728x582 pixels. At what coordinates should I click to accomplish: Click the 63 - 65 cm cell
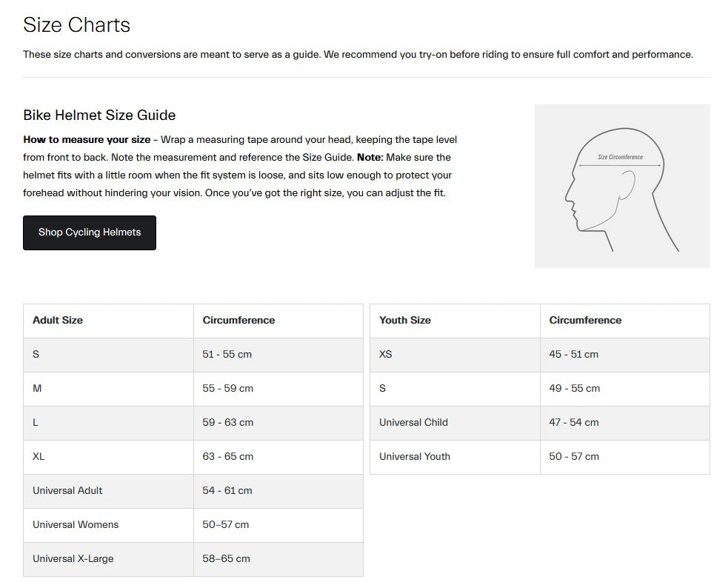pos(278,457)
